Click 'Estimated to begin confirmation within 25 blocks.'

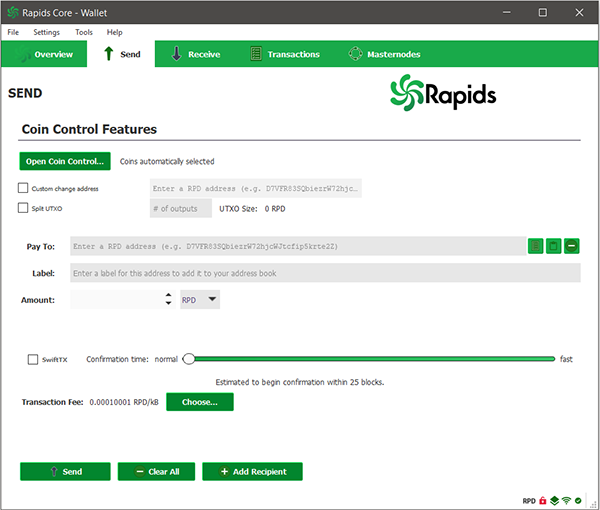(x=300, y=382)
